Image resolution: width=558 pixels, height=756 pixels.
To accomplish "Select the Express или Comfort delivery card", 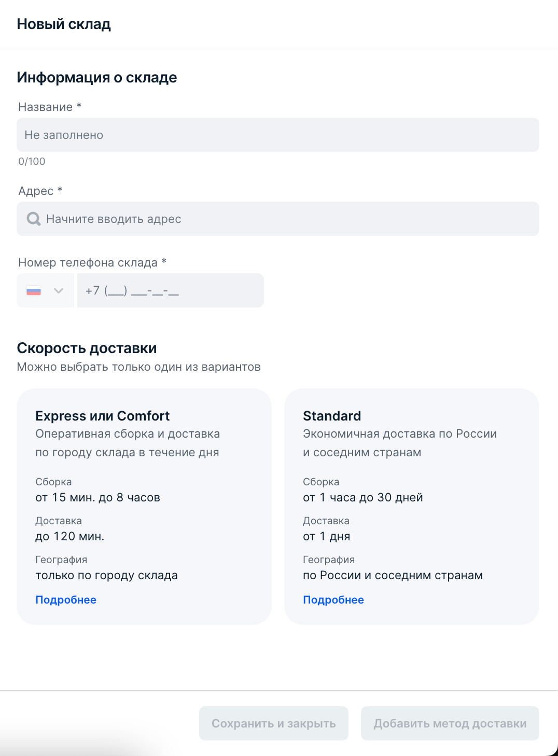I will click(144, 507).
